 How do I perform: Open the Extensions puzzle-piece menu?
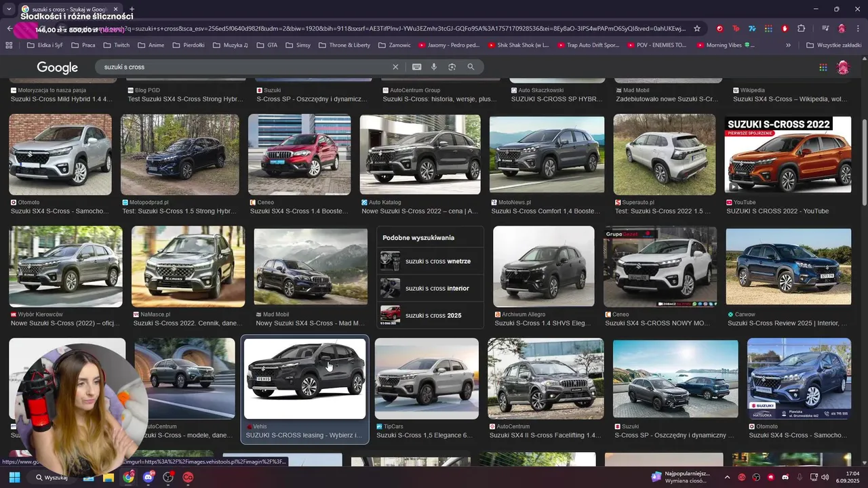pos(801,28)
